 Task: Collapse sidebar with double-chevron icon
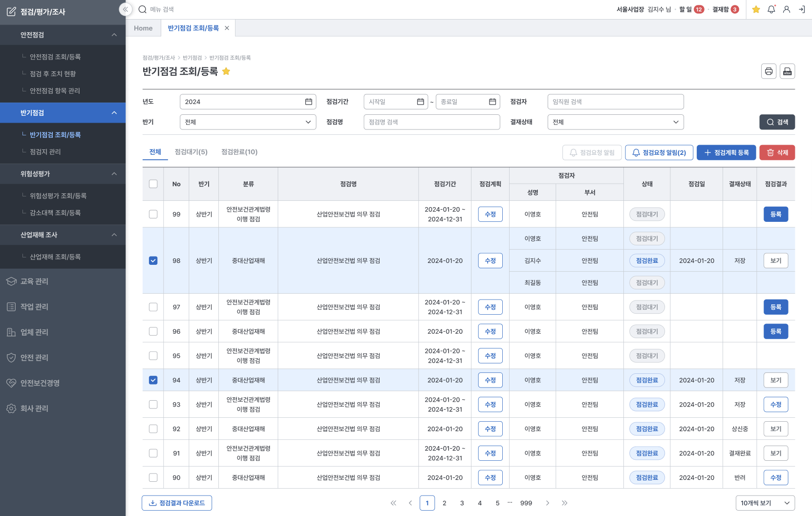126,9
